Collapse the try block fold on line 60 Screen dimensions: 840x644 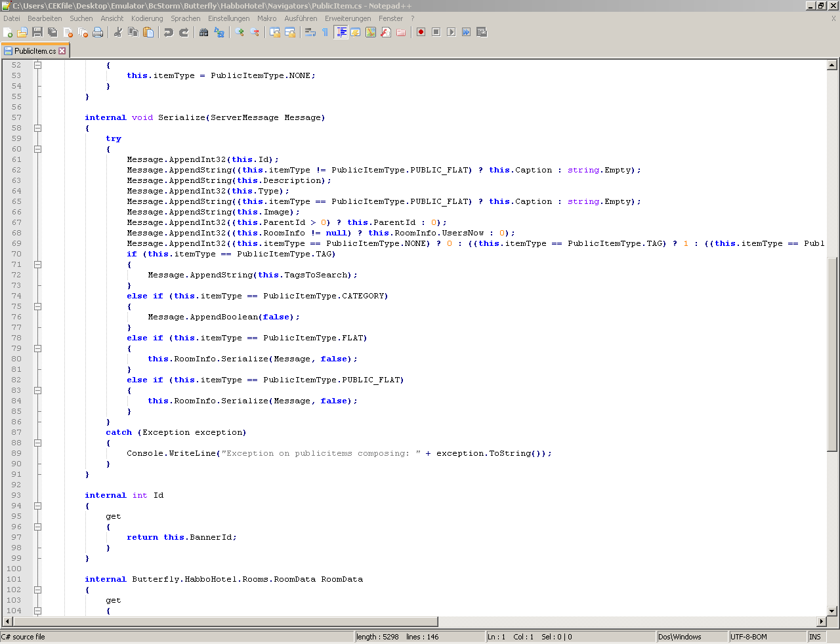tap(38, 150)
